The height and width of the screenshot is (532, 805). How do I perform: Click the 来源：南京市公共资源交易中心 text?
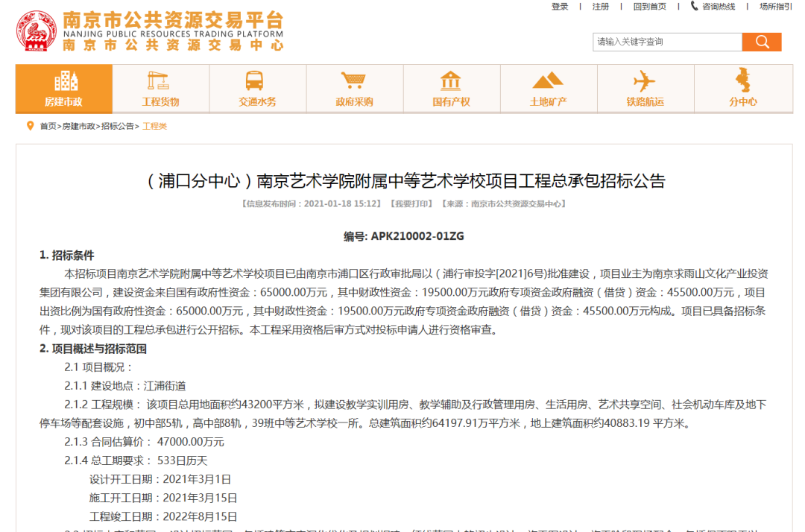[x=504, y=203]
